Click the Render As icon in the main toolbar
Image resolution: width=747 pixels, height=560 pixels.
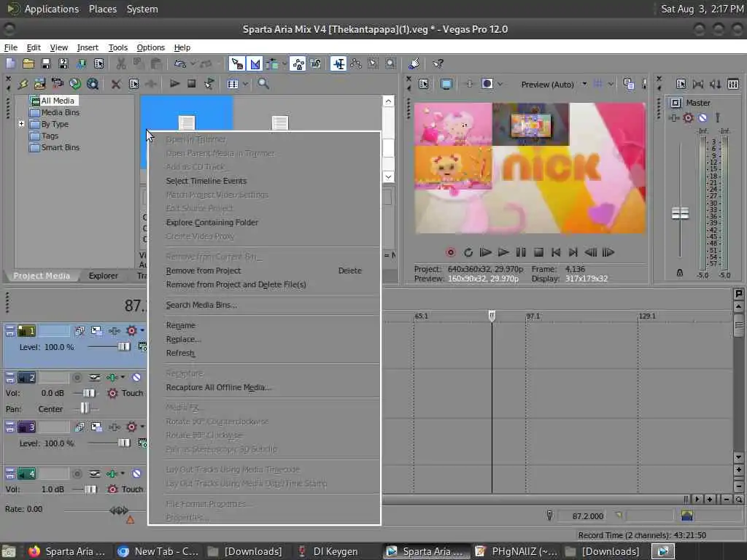(x=81, y=63)
